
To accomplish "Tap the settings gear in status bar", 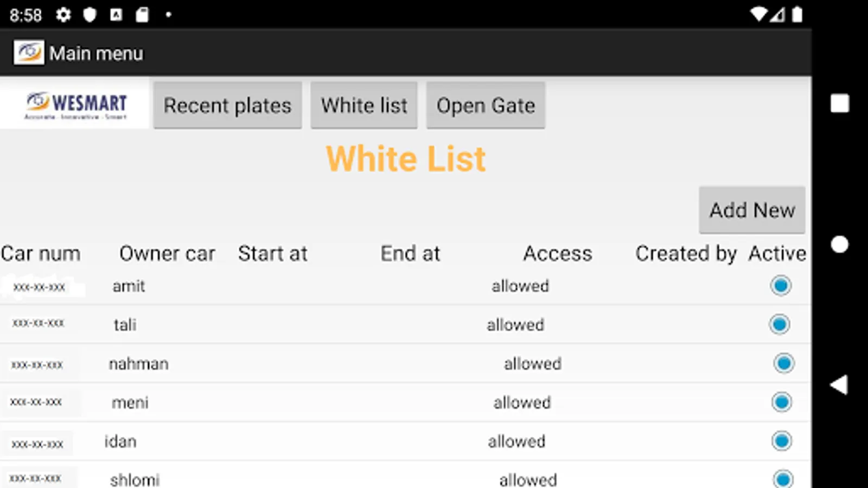I will 63,15.
